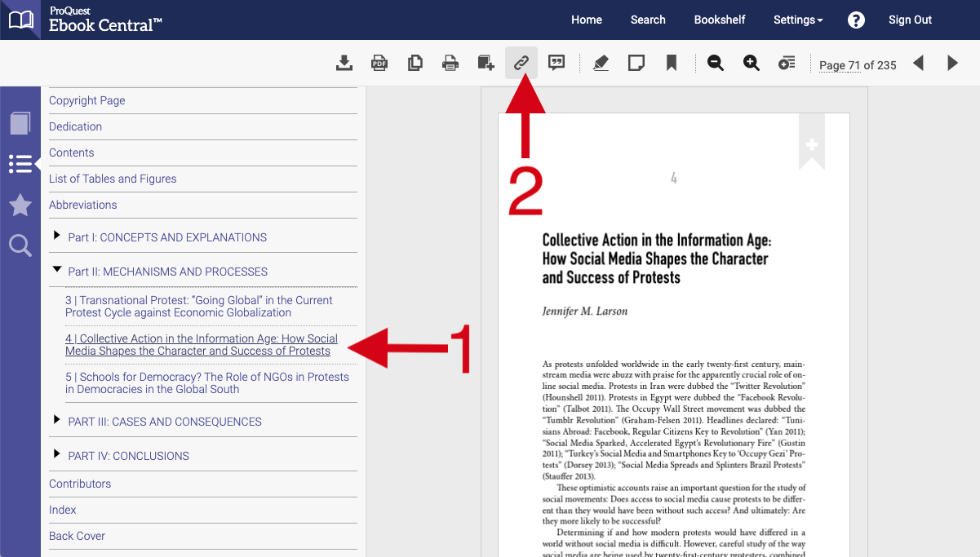Screen dimensions: 980x557
Task: Open the Settings dropdown menu
Action: point(797,20)
